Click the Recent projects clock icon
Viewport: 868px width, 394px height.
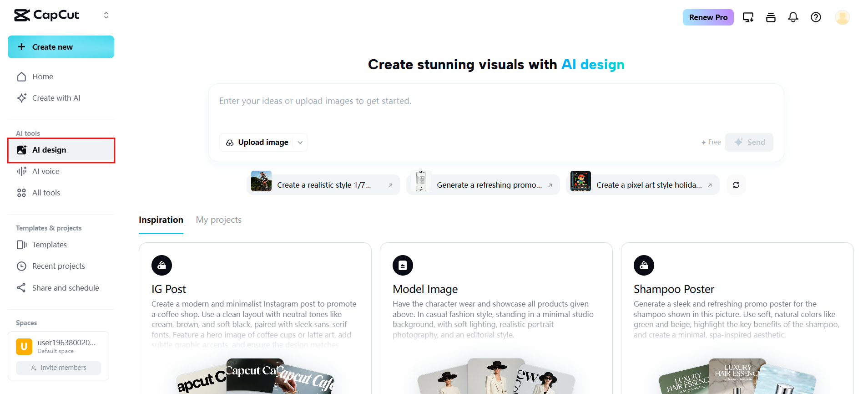tap(21, 266)
